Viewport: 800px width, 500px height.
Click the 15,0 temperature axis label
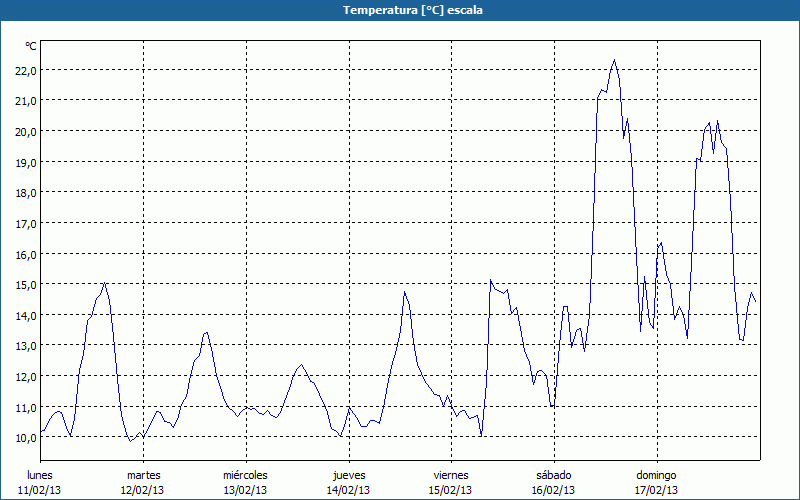tap(24, 285)
